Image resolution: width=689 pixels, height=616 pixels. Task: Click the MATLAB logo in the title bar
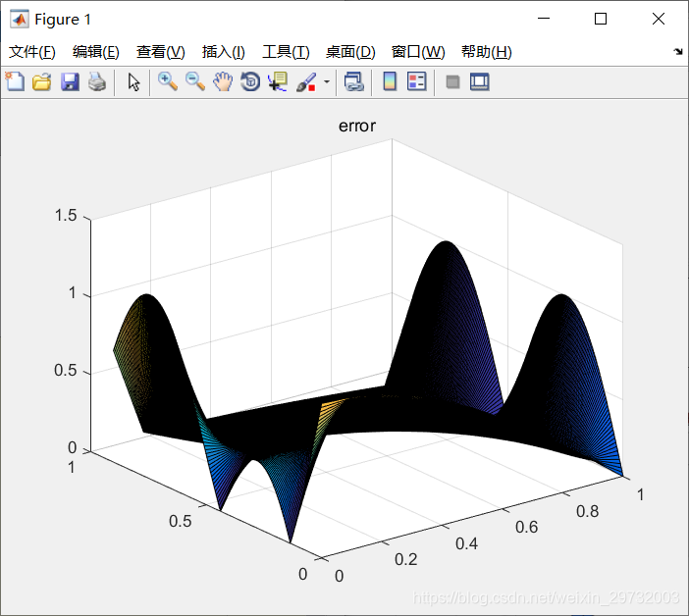click(20, 19)
